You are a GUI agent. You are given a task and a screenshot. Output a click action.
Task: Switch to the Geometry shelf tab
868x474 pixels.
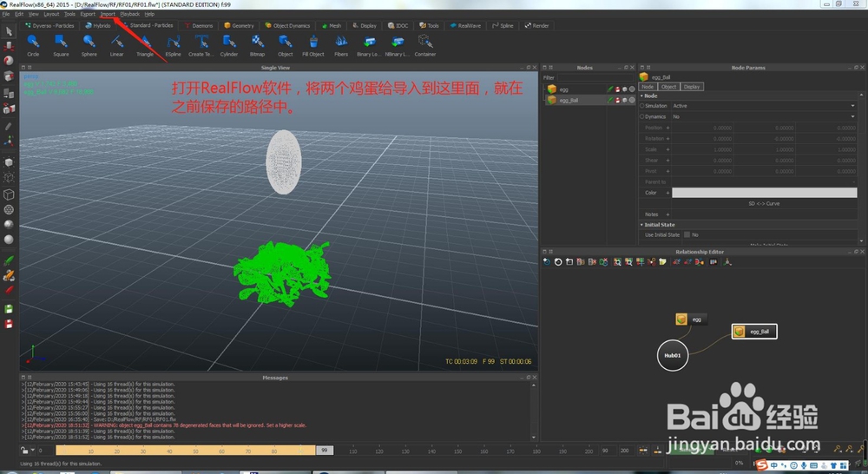coord(240,25)
